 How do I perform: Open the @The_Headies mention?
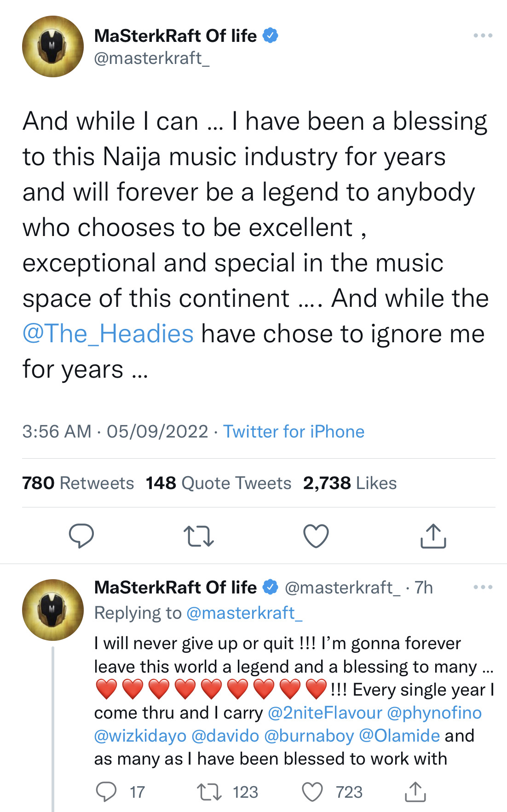(x=108, y=334)
